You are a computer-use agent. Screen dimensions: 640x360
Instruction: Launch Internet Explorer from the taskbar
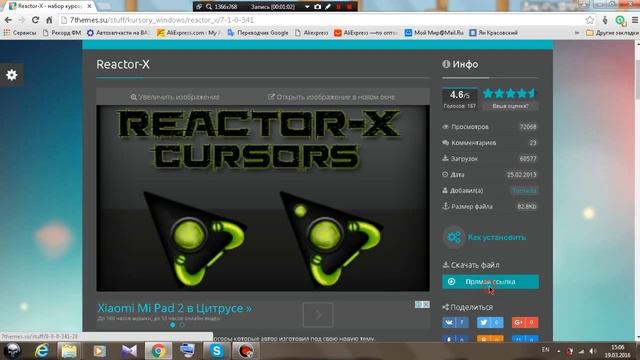[x=41, y=351]
